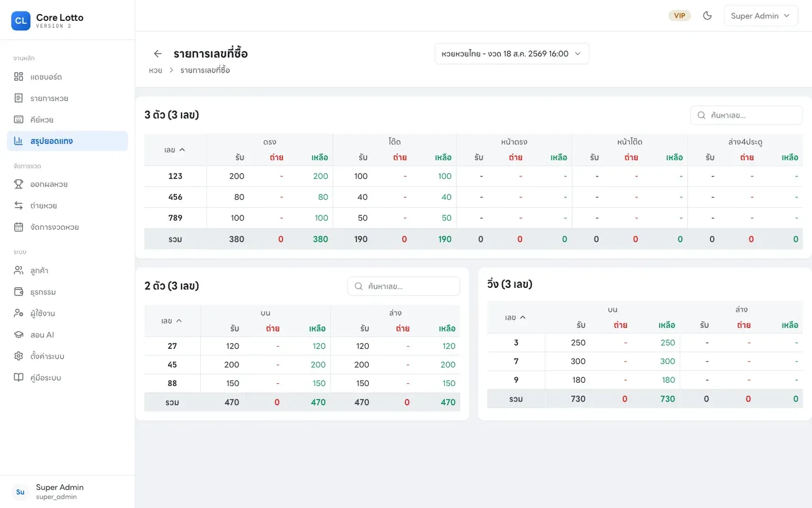Focus the search field in 3 ตัว panel

click(746, 115)
